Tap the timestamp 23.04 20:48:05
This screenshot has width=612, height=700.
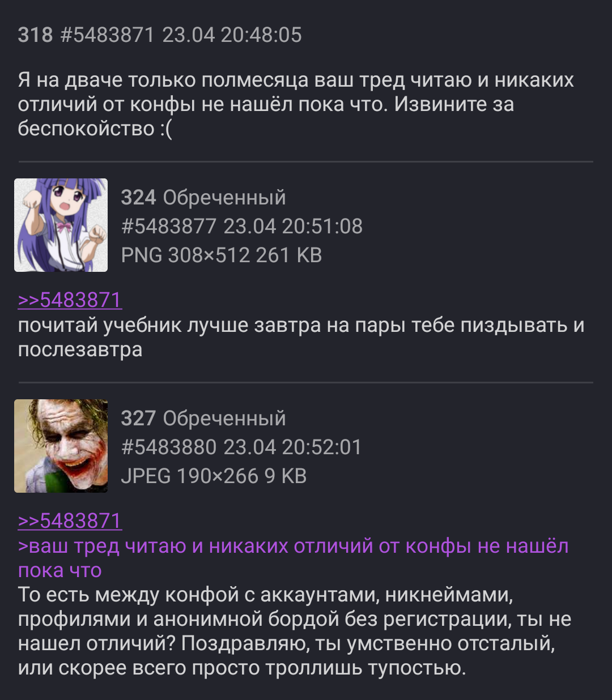click(x=232, y=35)
